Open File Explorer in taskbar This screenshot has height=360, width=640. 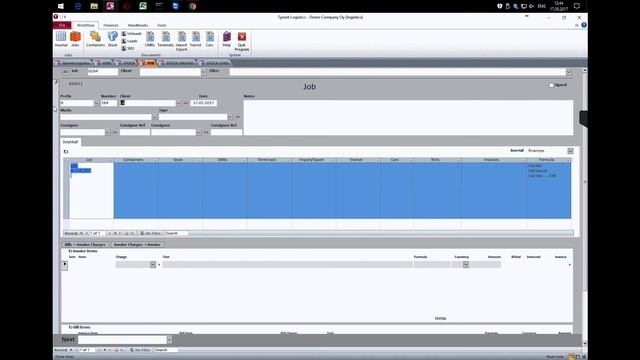[x=94, y=6]
